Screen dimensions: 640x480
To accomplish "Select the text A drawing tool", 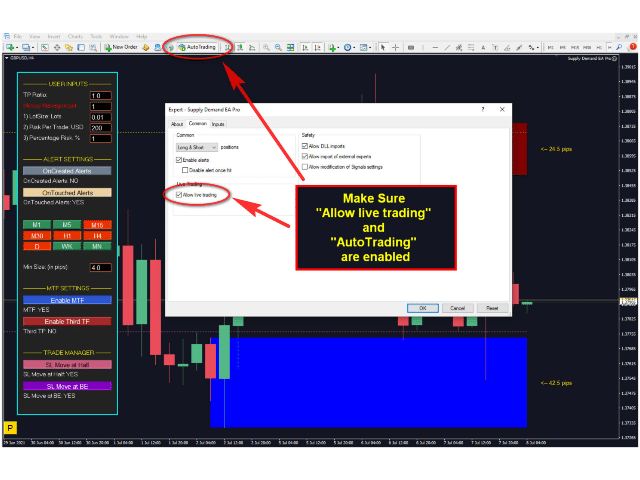I will pyautogui.click(x=483, y=47).
